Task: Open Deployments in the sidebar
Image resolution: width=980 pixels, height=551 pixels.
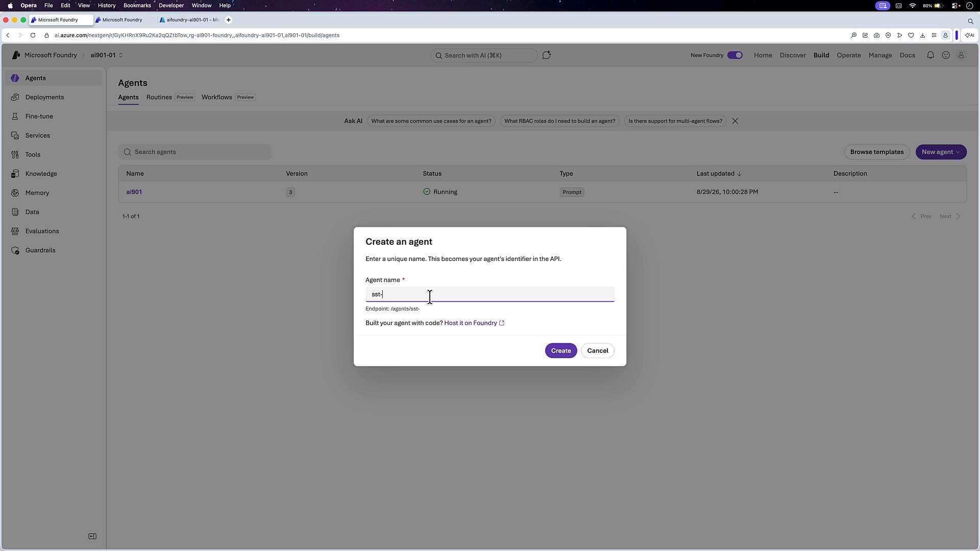Action: coord(54,97)
